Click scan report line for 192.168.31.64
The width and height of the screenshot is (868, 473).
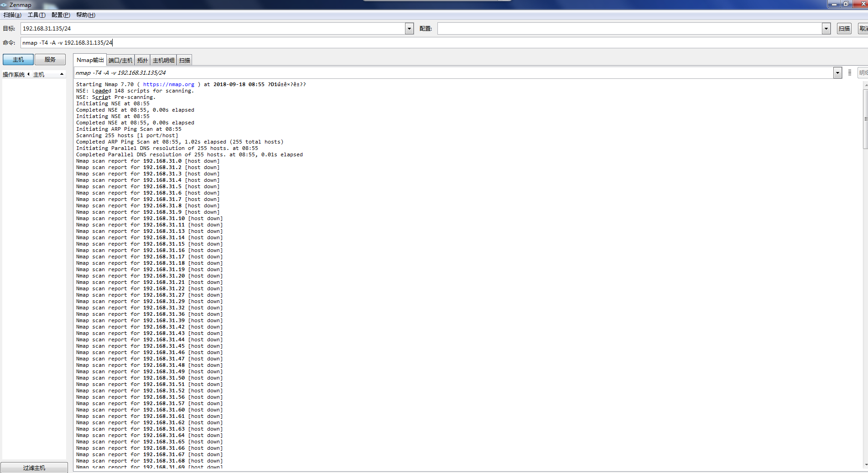pos(150,435)
